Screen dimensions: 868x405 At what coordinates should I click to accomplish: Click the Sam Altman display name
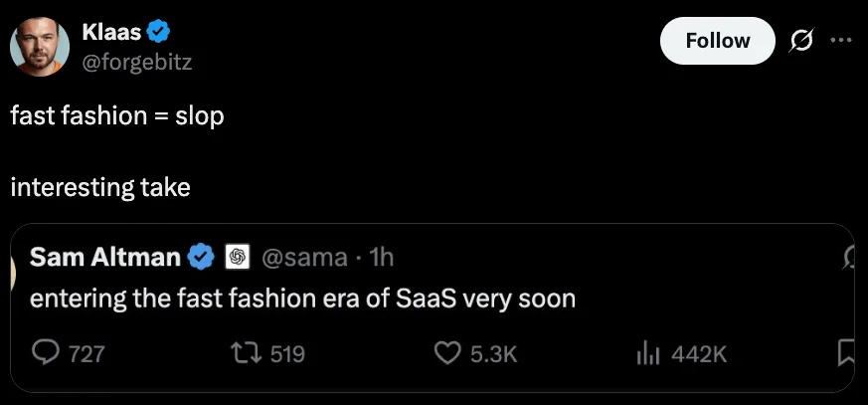105,258
